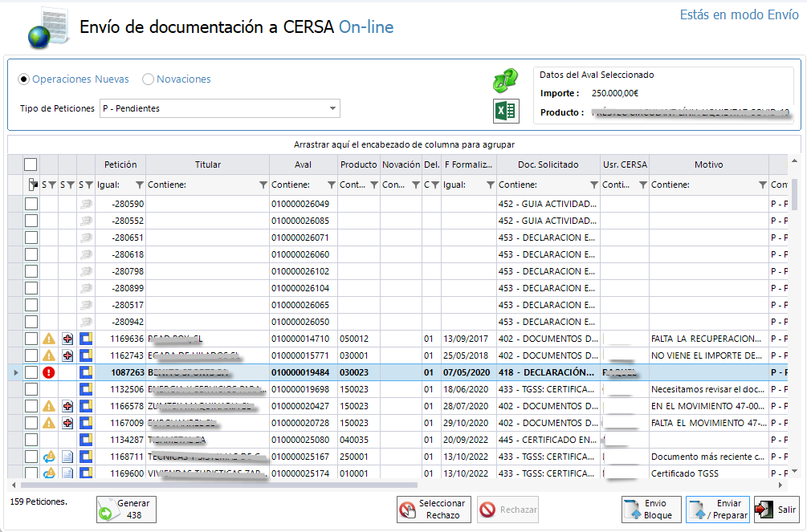Click the warning triangle icon in row 1169636
Viewport: 807px width, 532px height.
(49, 339)
